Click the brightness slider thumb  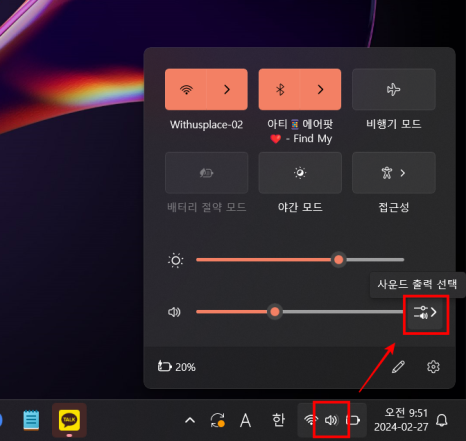point(339,260)
